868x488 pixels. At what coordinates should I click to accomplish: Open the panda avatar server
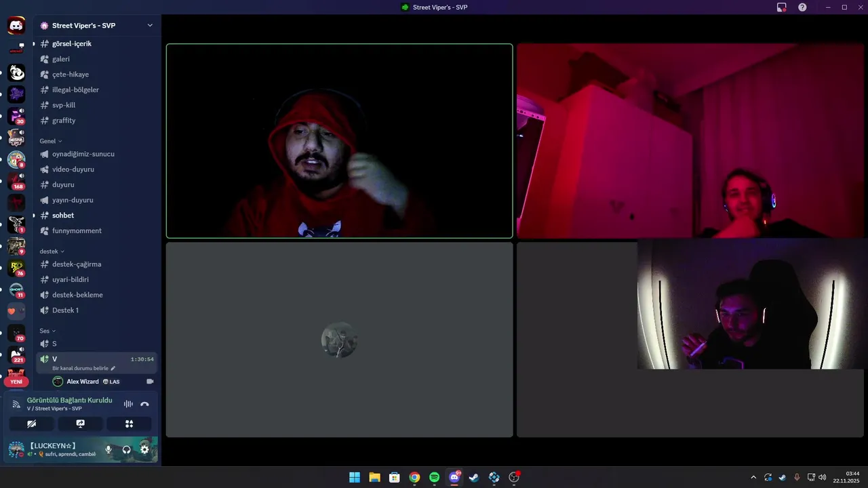coord(16,73)
